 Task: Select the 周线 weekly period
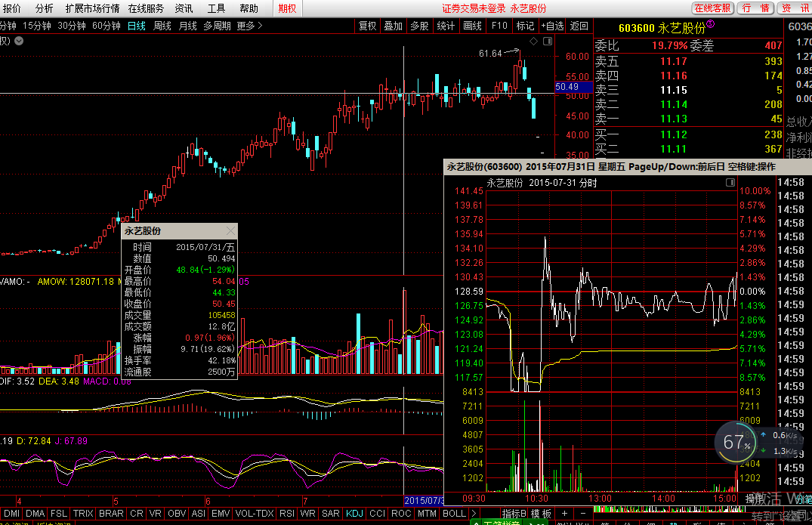(x=162, y=26)
